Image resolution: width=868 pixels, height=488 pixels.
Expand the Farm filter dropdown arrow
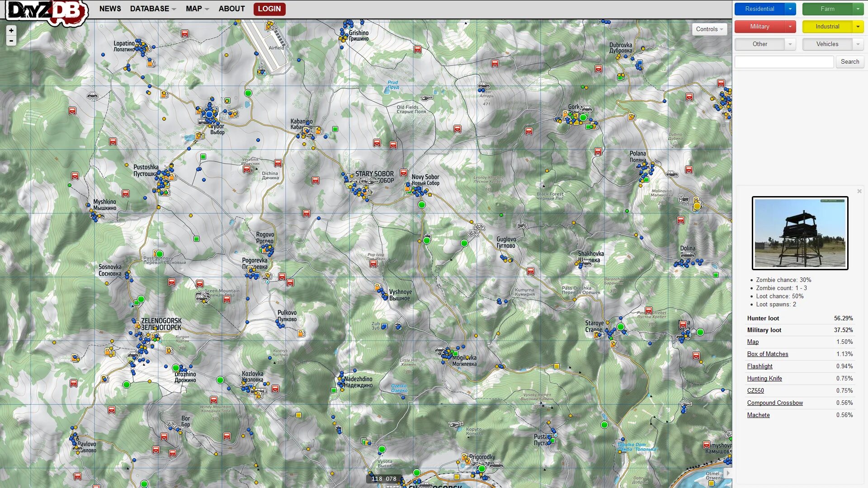pos(858,9)
